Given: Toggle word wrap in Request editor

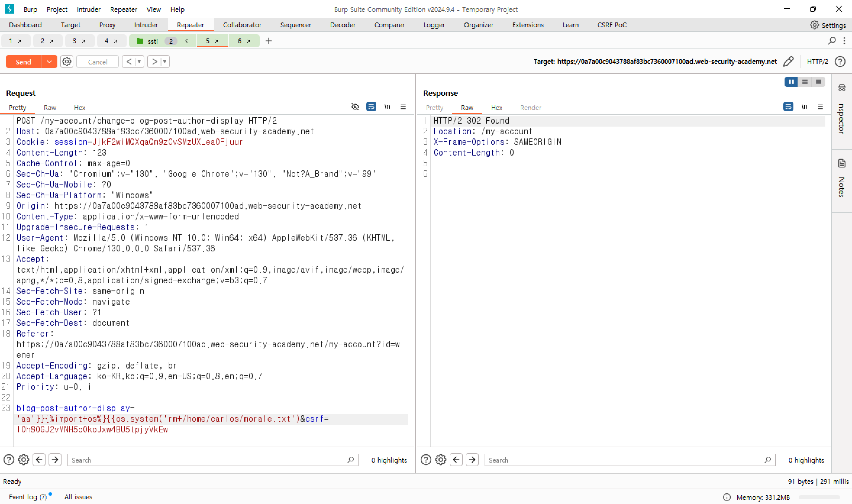Looking at the screenshot, I should [371, 107].
